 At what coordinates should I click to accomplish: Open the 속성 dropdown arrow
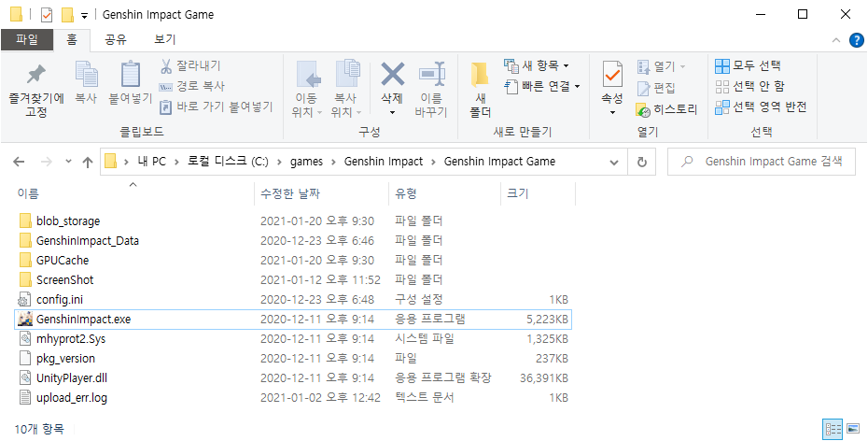tap(612, 112)
